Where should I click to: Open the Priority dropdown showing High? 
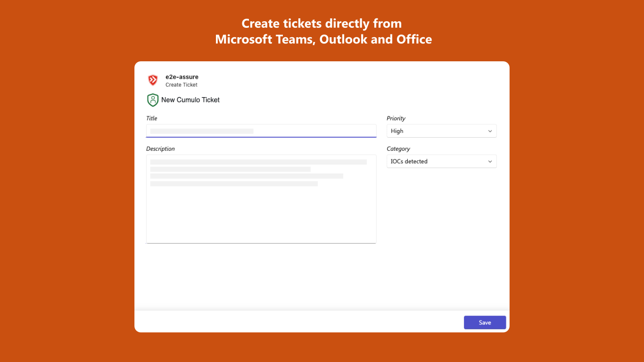point(442,131)
